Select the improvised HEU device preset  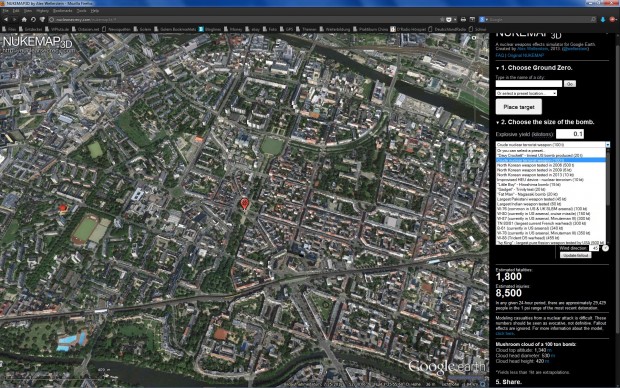click(550, 180)
